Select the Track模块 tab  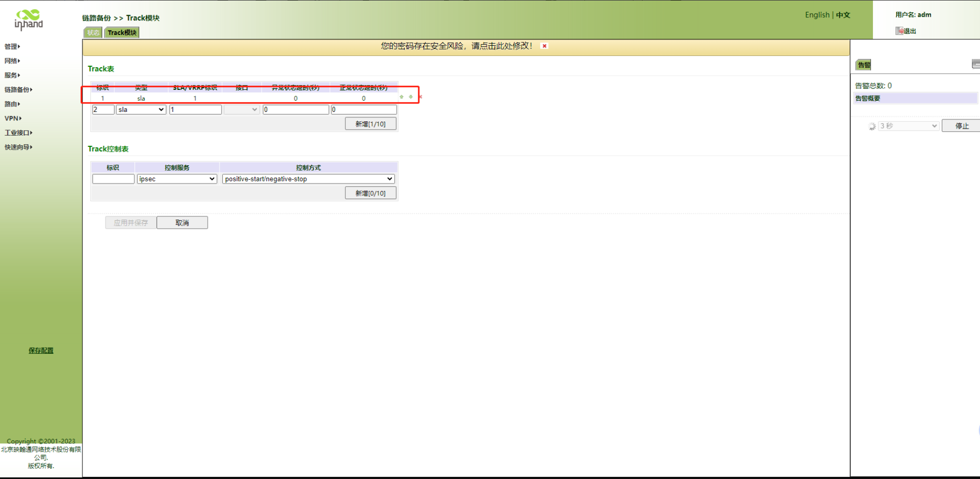122,33
